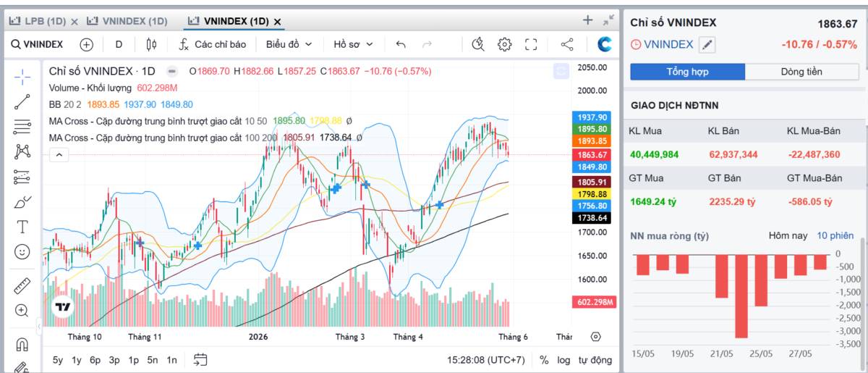This screenshot has height=373, width=868.
Task: Redo the chart action
Action: pos(427,44)
